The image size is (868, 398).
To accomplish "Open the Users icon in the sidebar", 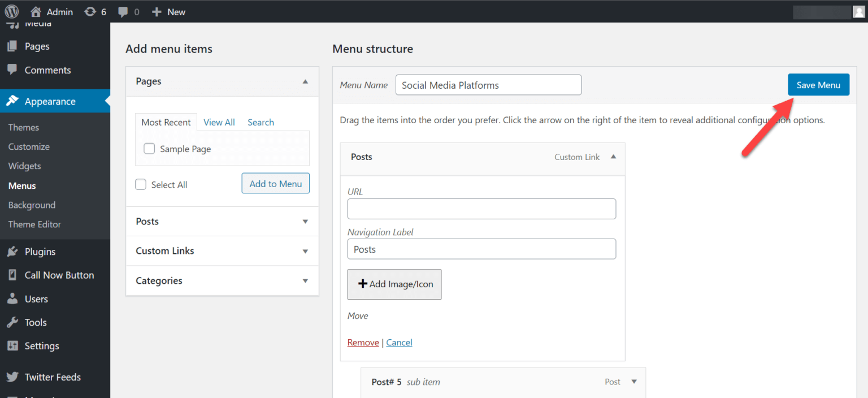I will click(x=12, y=298).
